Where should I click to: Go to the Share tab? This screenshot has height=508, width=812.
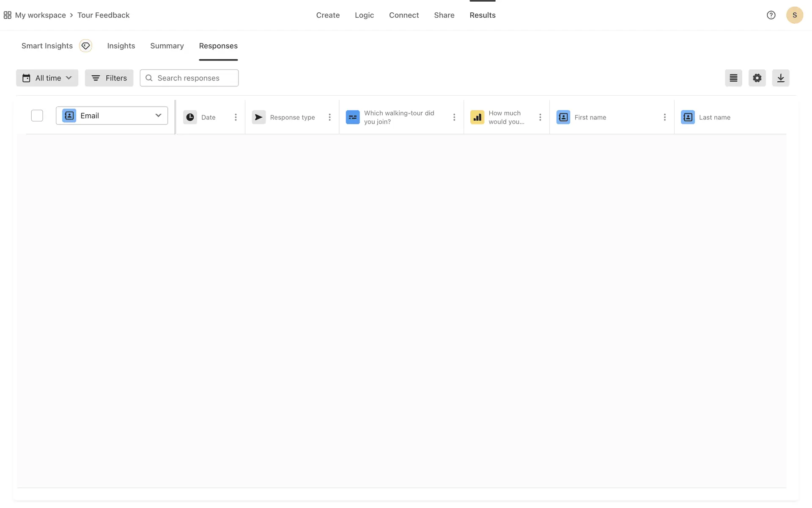click(x=444, y=15)
